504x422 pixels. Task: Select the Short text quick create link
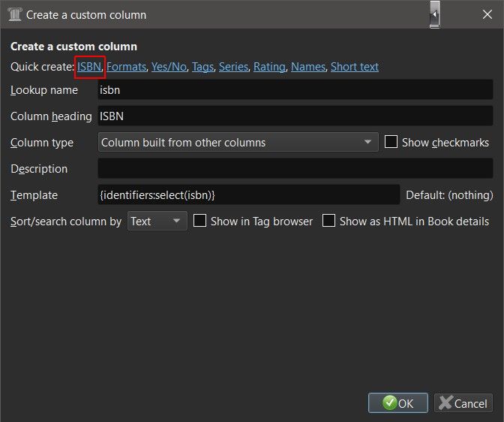pyautogui.click(x=355, y=67)
